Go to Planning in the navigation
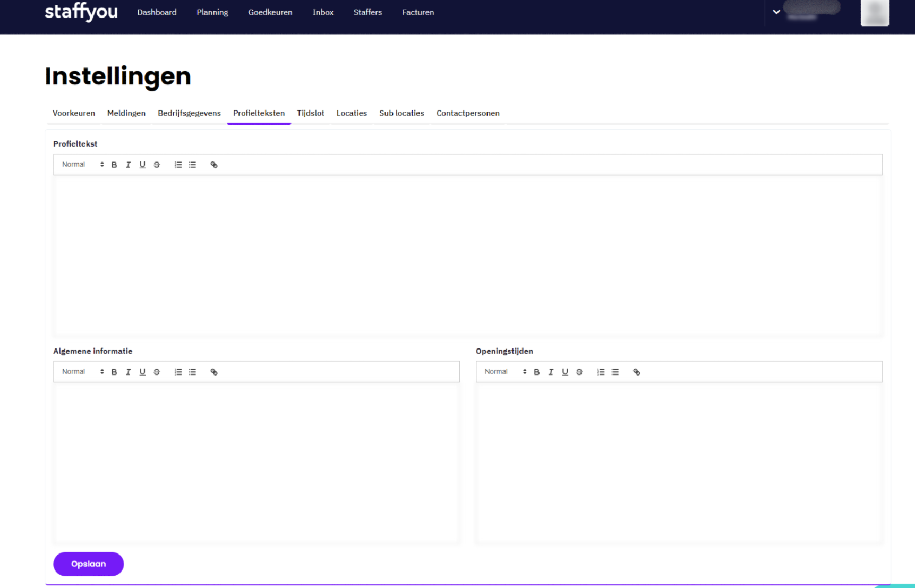915x588 pixels. 212,12
